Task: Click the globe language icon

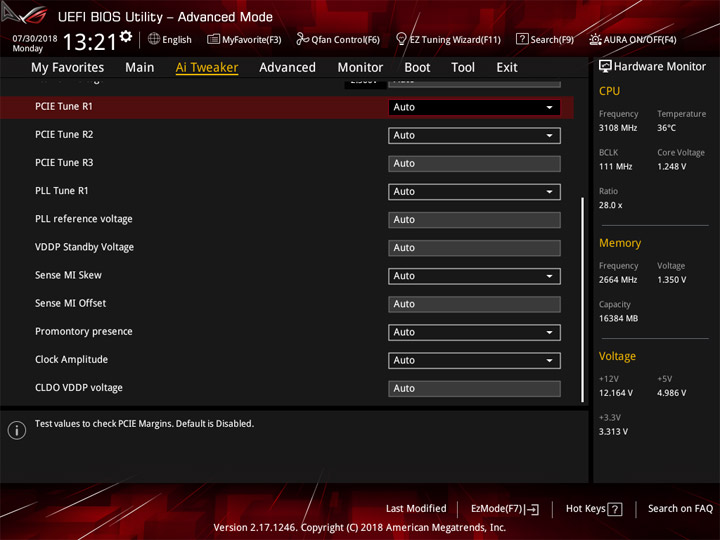Action: point(154,39)
